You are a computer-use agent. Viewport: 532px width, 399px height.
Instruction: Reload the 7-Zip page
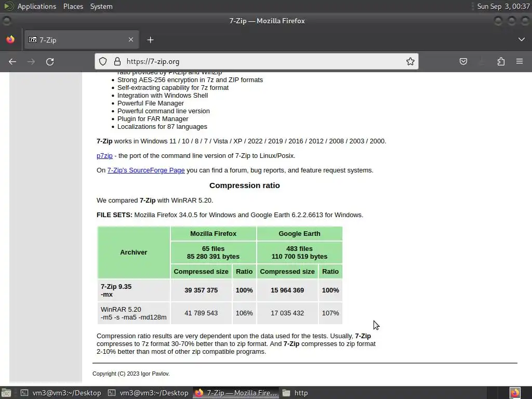pos(50,61)
